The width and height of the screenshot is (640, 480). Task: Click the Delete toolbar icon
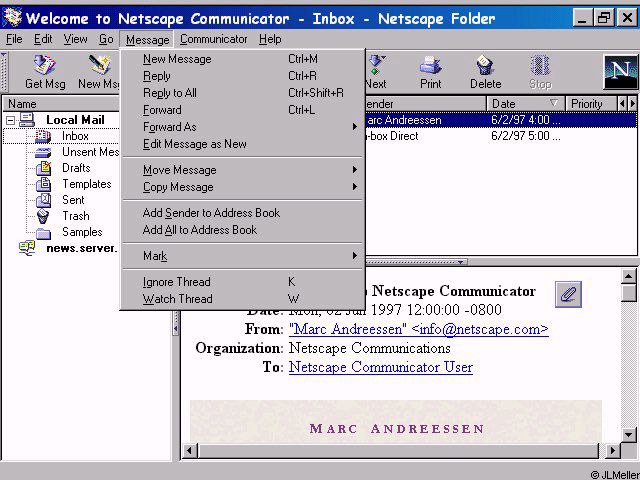pos(485,65)
